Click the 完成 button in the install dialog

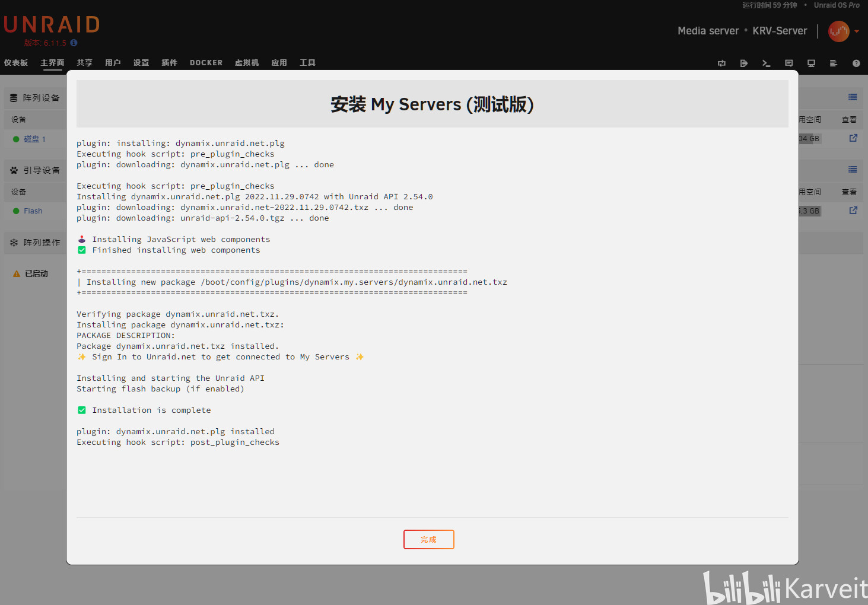[428, 539]
